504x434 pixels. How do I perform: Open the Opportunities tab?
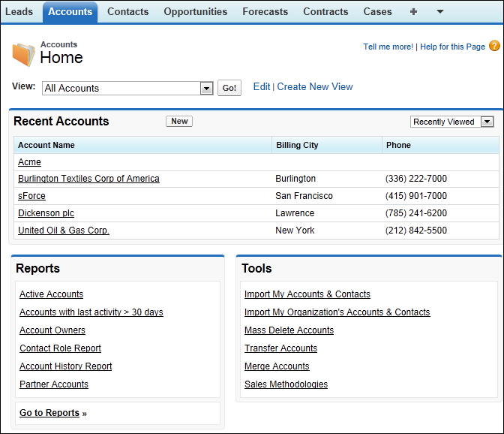pyautogui.click(x=195, y=11)
